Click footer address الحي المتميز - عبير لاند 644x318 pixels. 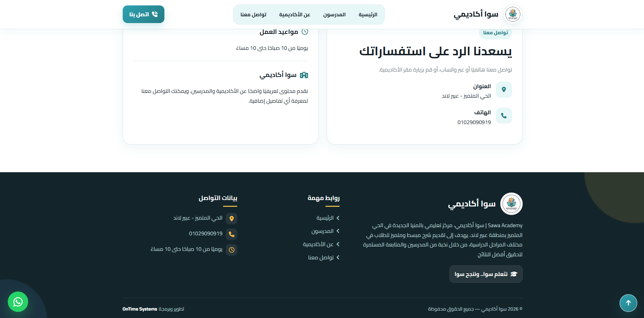point(198,218)
